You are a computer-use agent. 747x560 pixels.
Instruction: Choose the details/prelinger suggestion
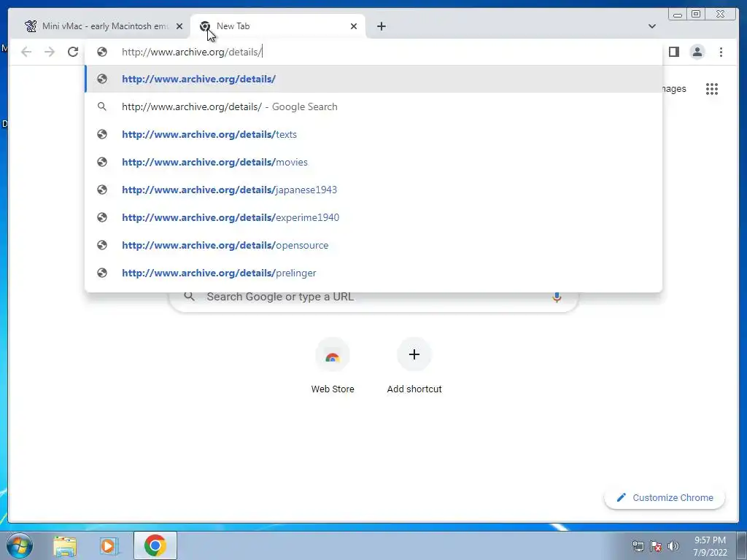pyautogui.click(x=374, y=273)
